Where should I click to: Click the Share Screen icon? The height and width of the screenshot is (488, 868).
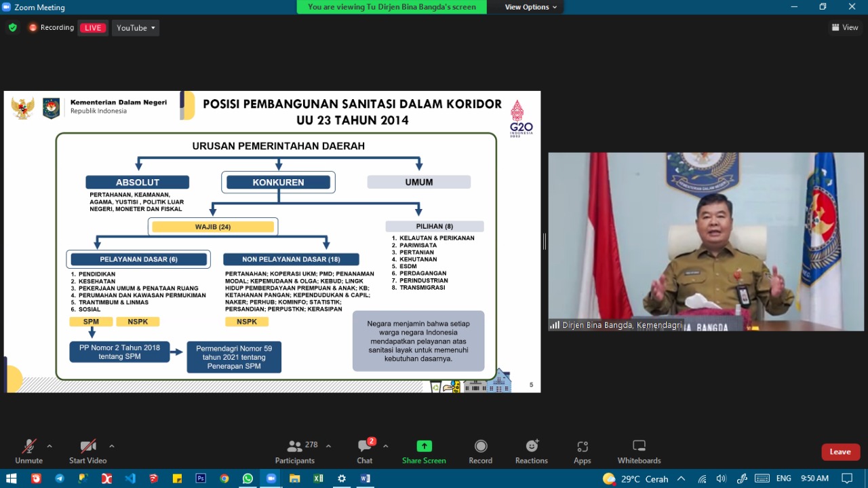point(424,447)
